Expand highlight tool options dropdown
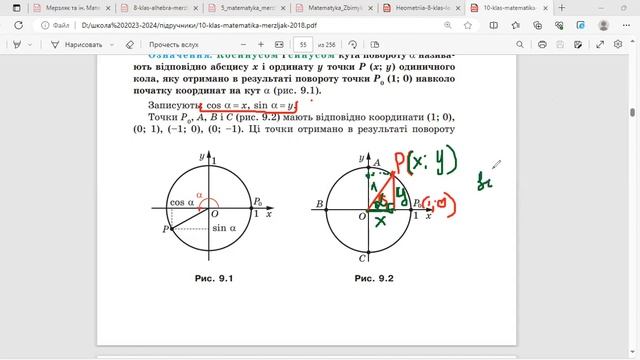Viewport: 640px width, 360px height. [30, 44]
